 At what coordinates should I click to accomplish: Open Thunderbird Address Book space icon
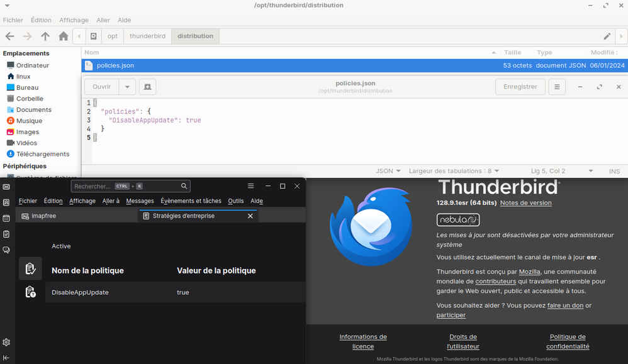pos(6,202)
